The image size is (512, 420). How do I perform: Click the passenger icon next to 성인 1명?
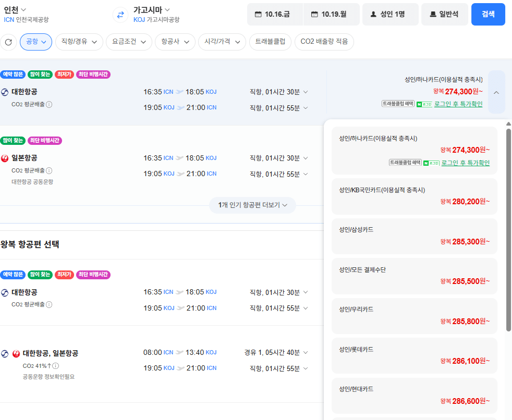point(373,15)
